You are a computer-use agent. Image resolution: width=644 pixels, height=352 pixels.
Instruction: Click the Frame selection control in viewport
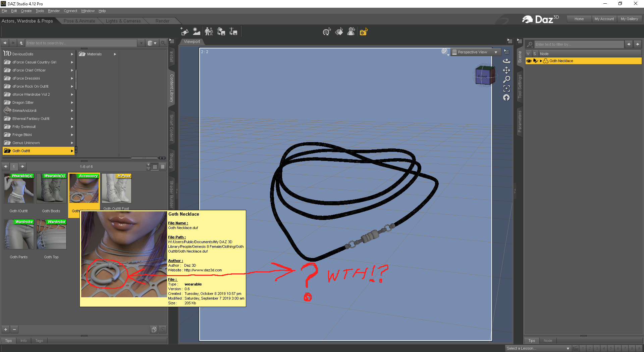coord(506,88)
